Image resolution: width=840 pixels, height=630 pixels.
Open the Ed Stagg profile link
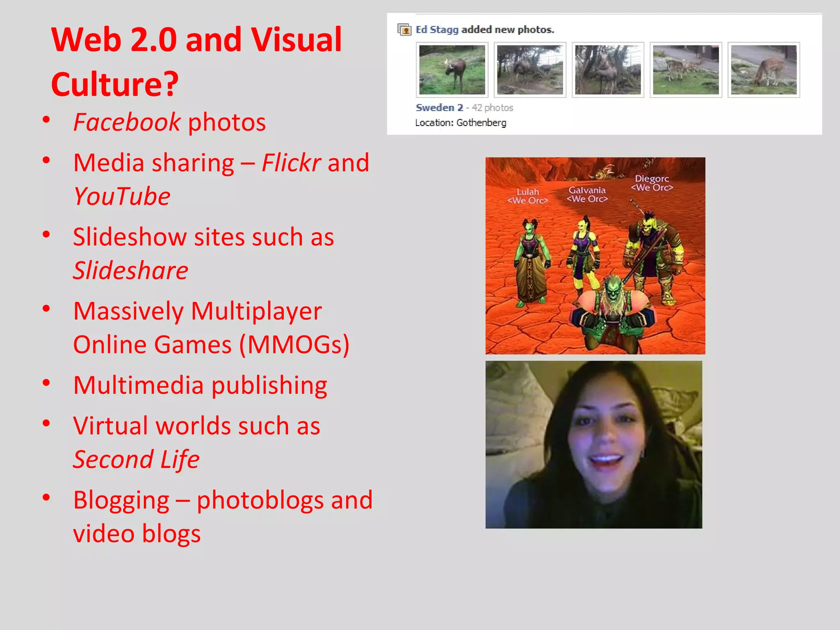coord(437,30)
